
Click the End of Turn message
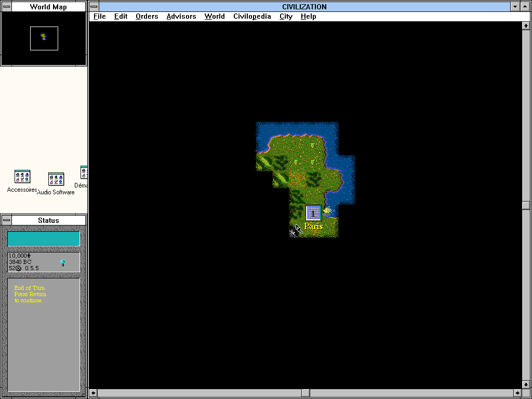pos(30,294)
